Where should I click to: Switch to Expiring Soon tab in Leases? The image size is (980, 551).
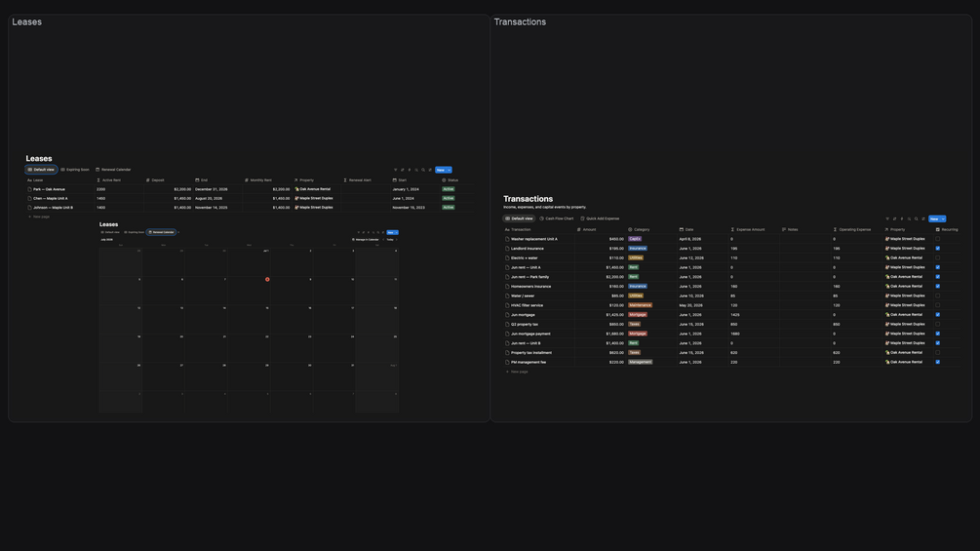click(x=75, y=170)
